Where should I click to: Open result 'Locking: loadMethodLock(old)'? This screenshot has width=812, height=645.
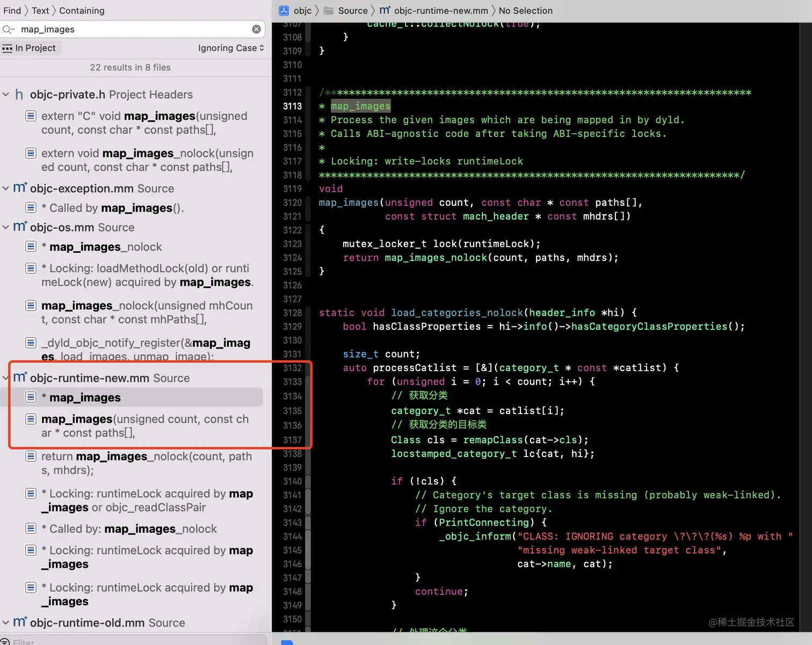click(147, 275)
